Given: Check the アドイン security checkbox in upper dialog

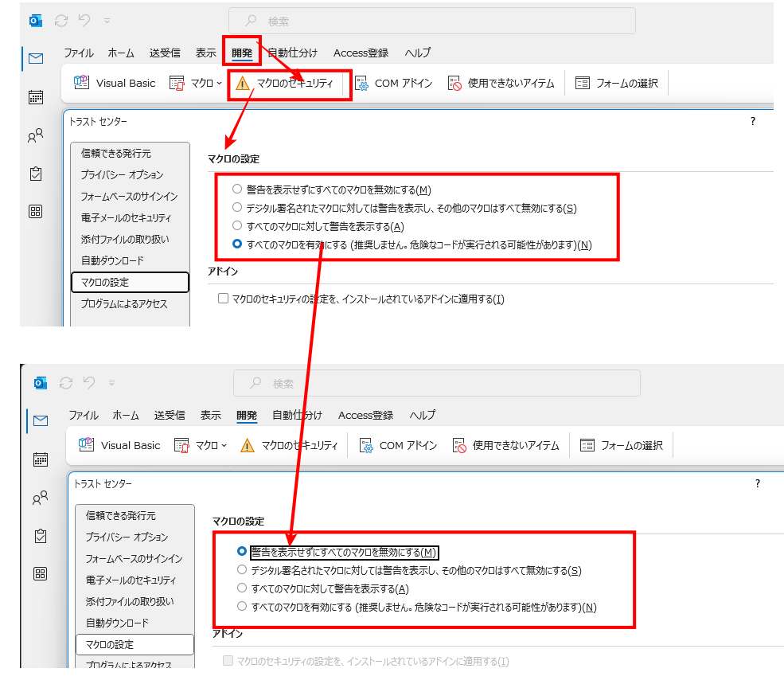Looking at the screenshot, I should click(224, 299).
